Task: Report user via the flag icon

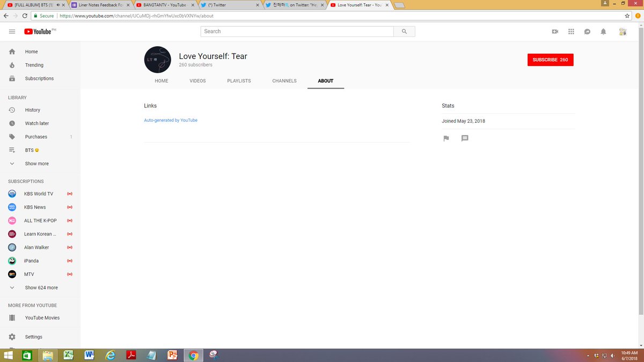Action: click(x=446, y=138)
